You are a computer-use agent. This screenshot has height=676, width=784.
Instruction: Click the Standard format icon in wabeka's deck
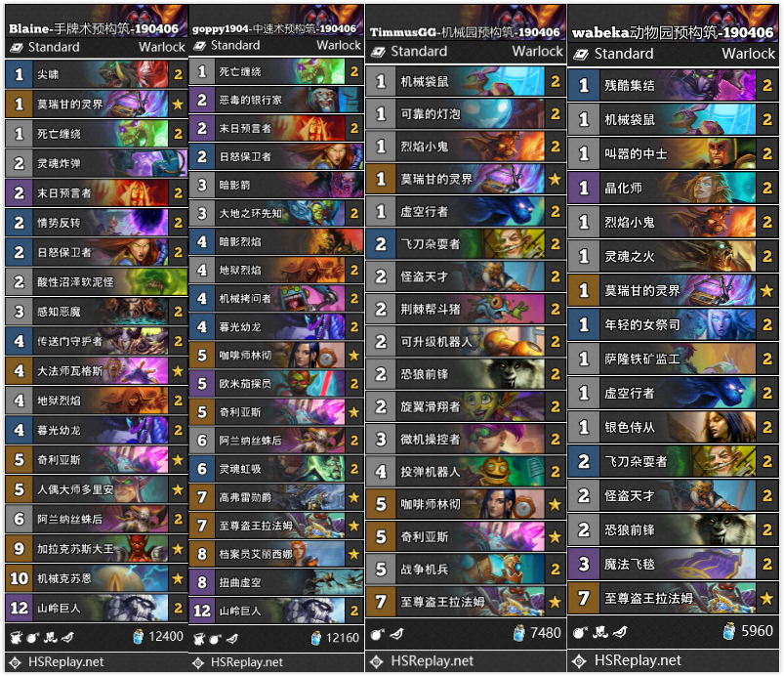click(581, 54)
